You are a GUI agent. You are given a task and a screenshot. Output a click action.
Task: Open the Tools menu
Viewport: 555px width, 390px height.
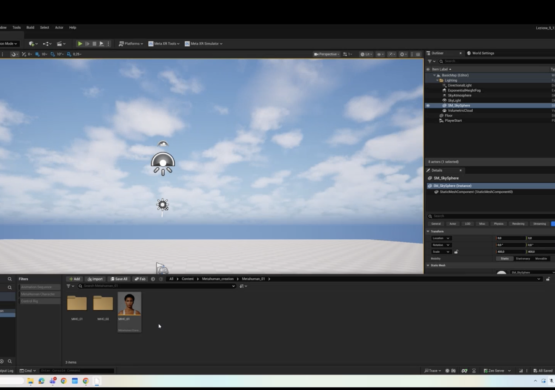[17, 27]
